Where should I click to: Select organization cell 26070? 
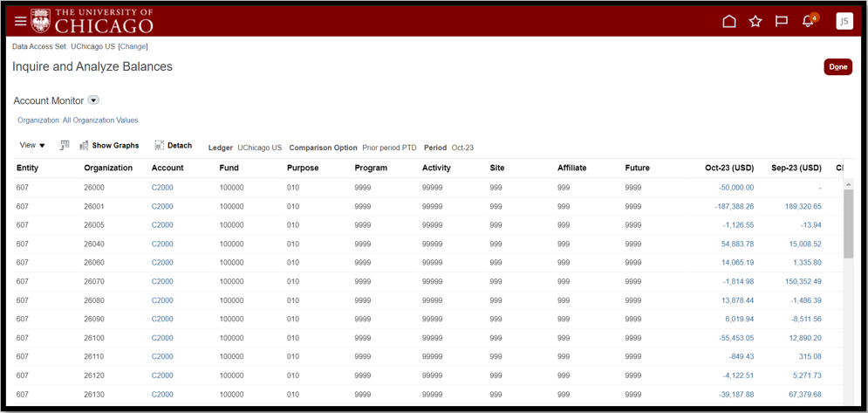click(94, 281)
